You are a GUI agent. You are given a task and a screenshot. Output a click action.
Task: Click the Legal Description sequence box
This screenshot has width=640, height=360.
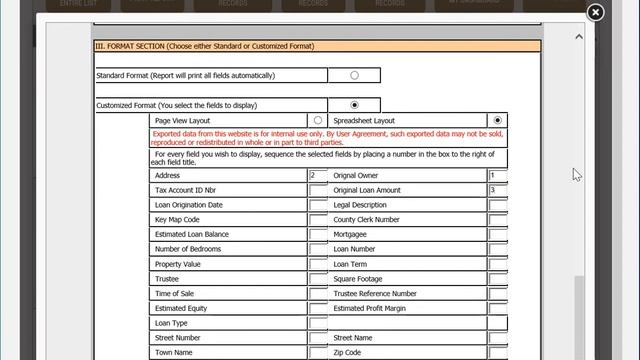point(498,205)
